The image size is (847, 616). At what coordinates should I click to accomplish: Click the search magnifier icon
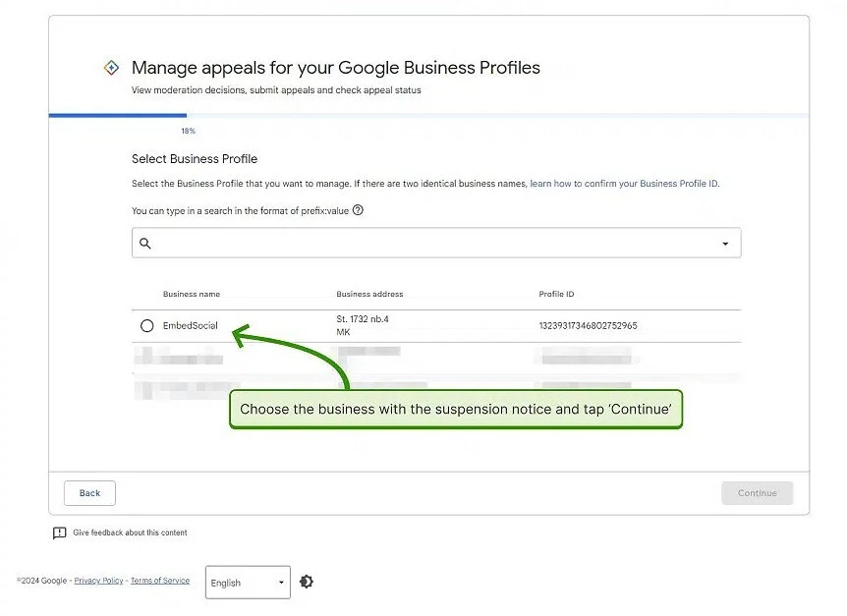145,244
